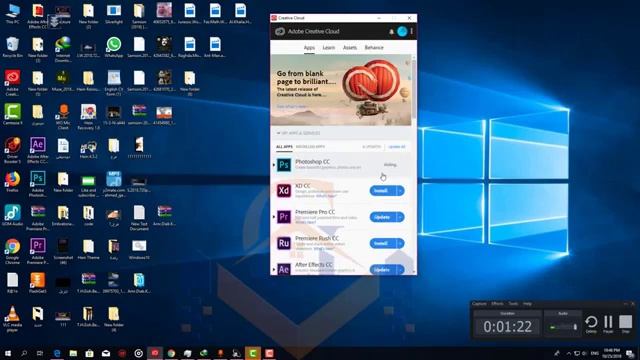Click the See what's new banner link
Screen dimensions: 640x360
(x=291, y=107)
